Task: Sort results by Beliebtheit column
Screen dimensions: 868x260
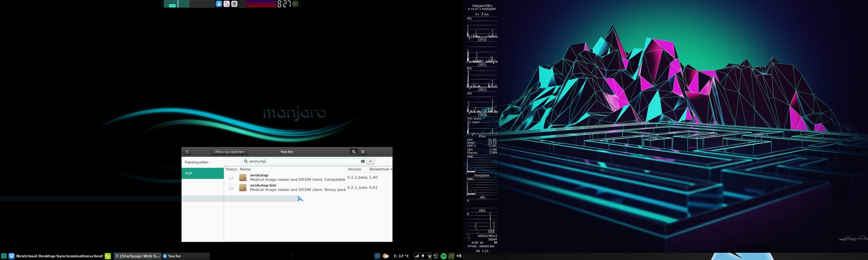Action: 379,169
